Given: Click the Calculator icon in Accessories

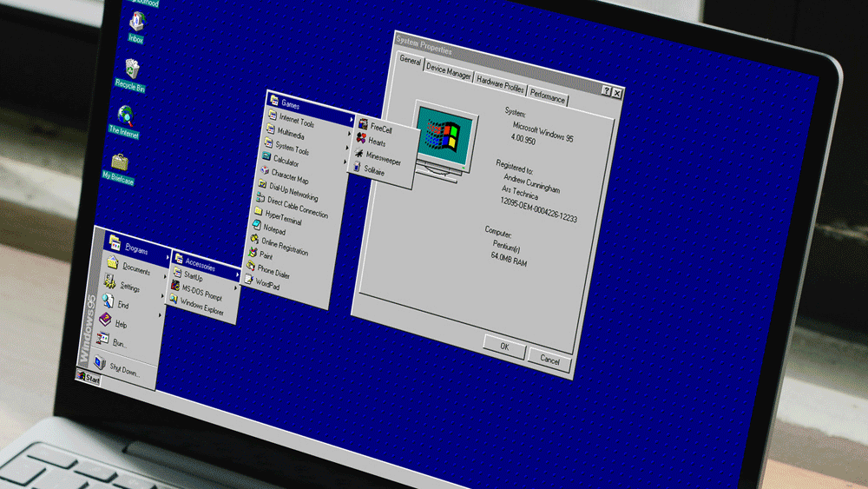Looking at the screenshot, I should pyautogui.click(x=266, y=156).
